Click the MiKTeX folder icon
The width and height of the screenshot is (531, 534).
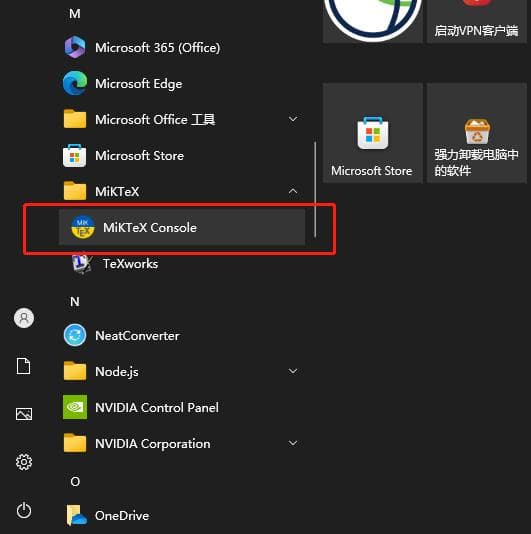tap(75, 191)
